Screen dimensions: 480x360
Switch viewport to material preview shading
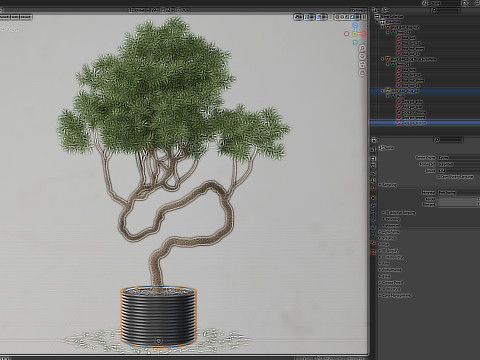347,17
